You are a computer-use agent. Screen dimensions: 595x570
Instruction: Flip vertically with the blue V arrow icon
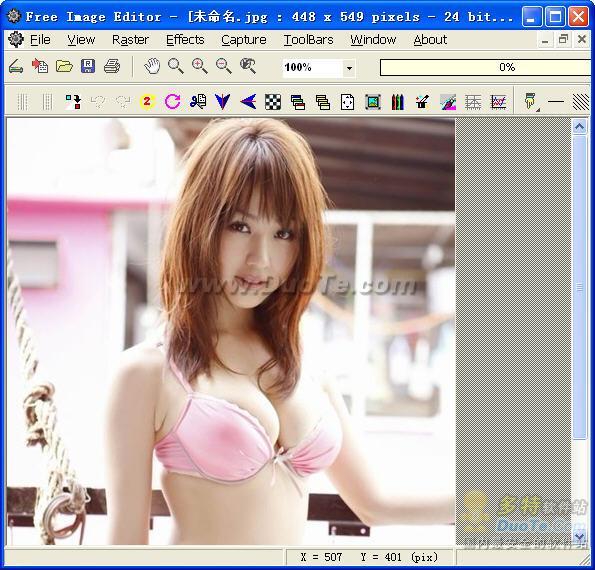click(x=222, y=102)
